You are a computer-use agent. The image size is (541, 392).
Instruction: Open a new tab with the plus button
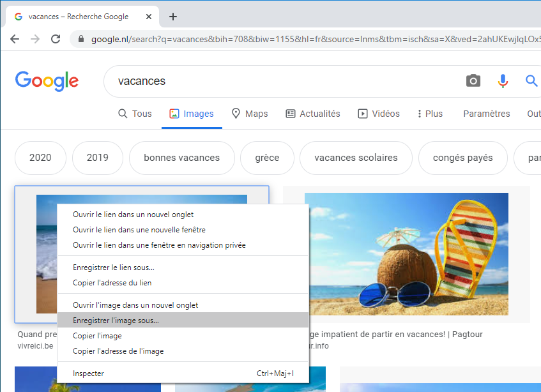pyautogui.click(x=173, y=17)
